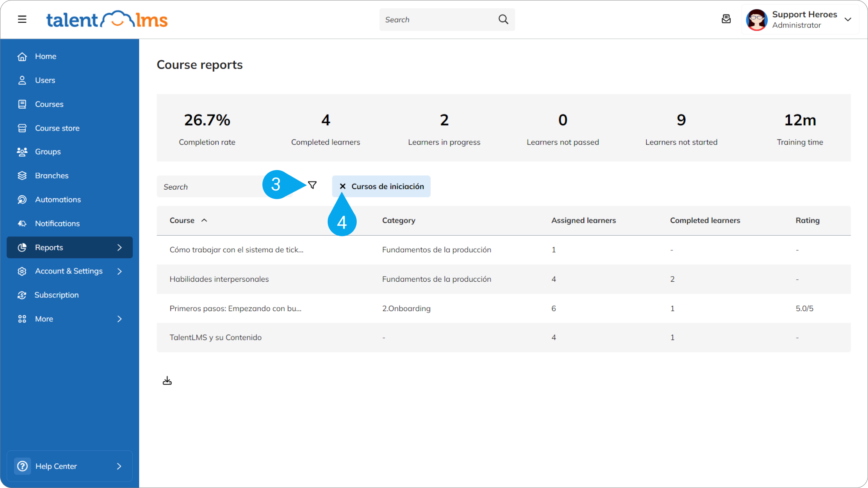Click the Course reports heading
This screenshot has width=868, height=488.
[x=199, y=65]
